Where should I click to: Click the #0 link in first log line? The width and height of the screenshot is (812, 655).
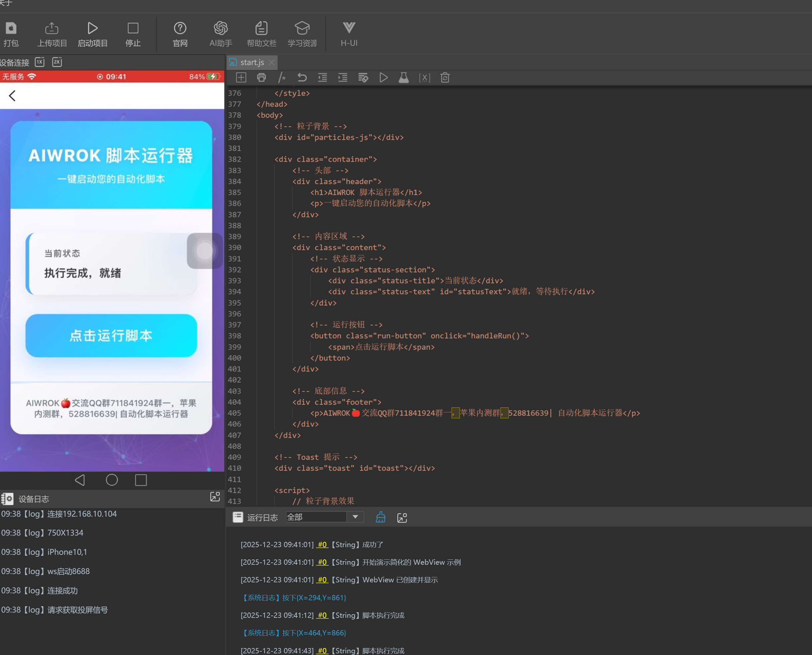[322, 545]
